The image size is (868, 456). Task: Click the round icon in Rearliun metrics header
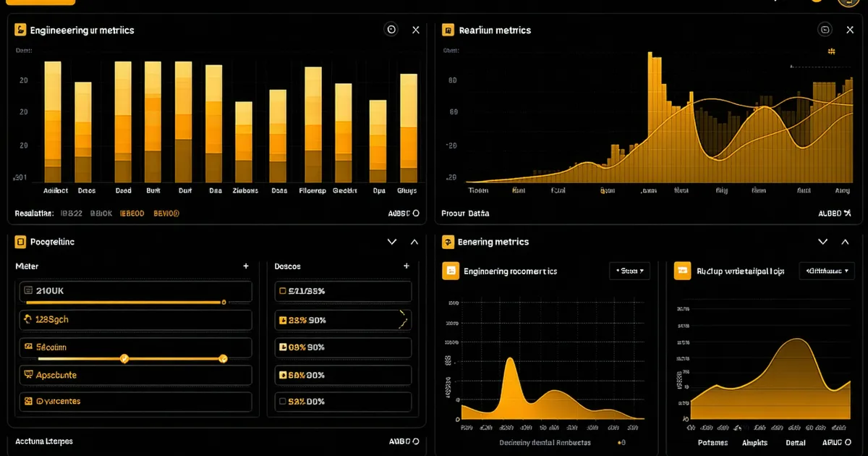pyautogui.click(x=825, y=30)
